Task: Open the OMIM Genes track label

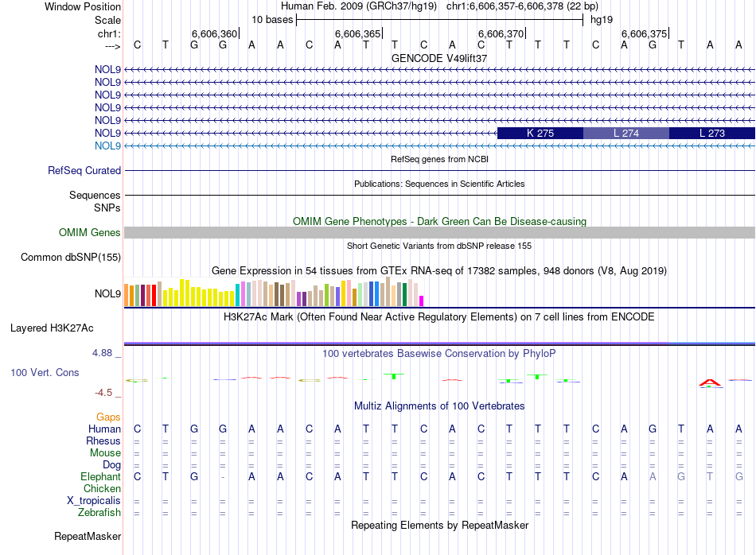Action: point(90,233)
